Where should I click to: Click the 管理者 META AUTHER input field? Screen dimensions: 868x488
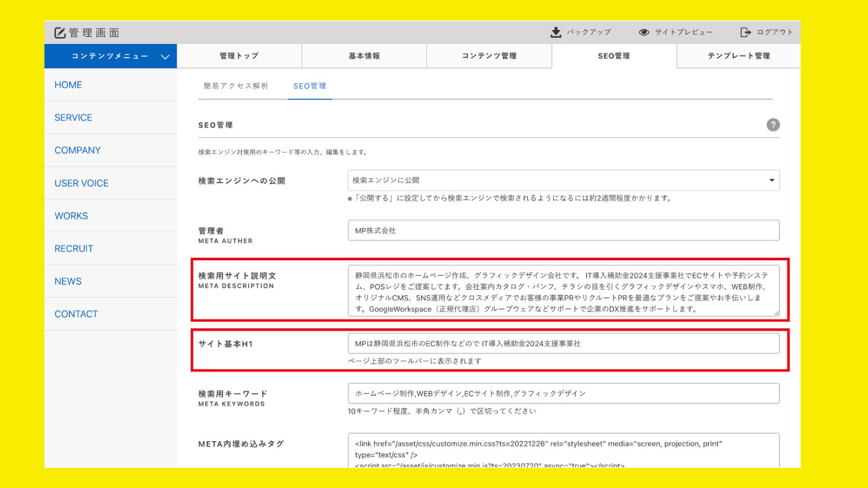pyautogui.click(x=563, y=231)
